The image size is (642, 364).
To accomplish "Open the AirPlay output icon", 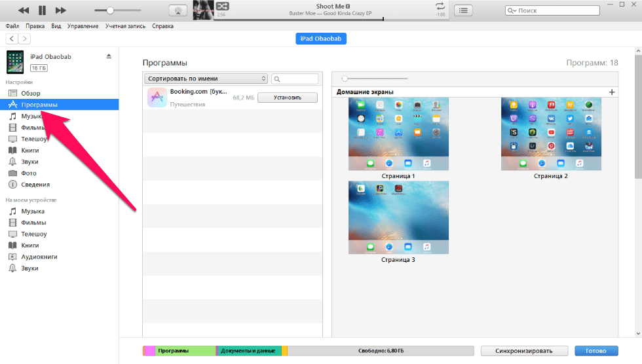I will click(x=176, y=10).
